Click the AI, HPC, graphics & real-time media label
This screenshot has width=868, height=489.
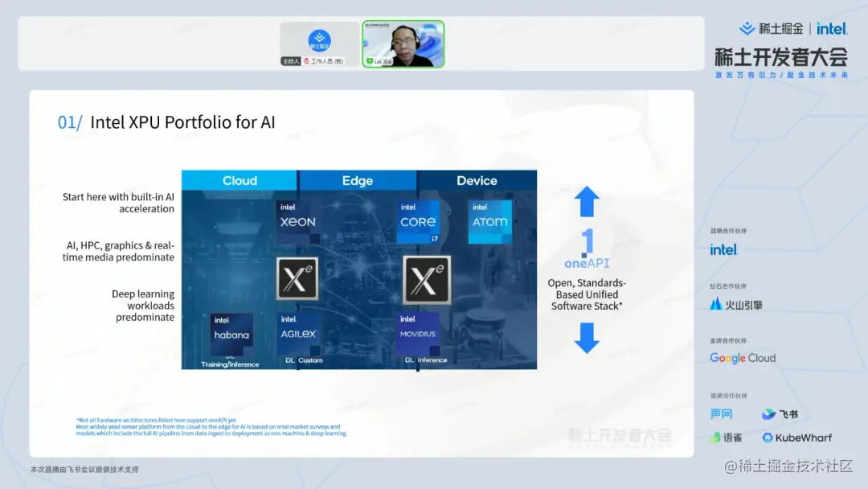tap(119, 251)
